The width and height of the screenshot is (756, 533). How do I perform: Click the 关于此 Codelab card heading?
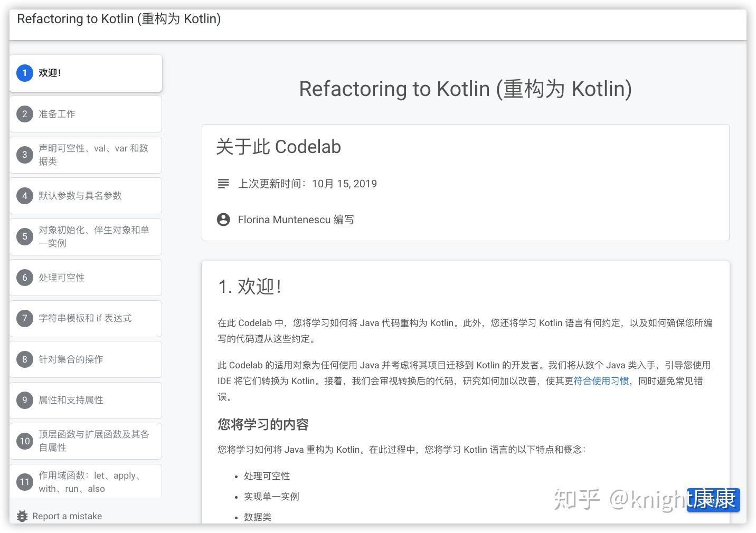[278, 147]
